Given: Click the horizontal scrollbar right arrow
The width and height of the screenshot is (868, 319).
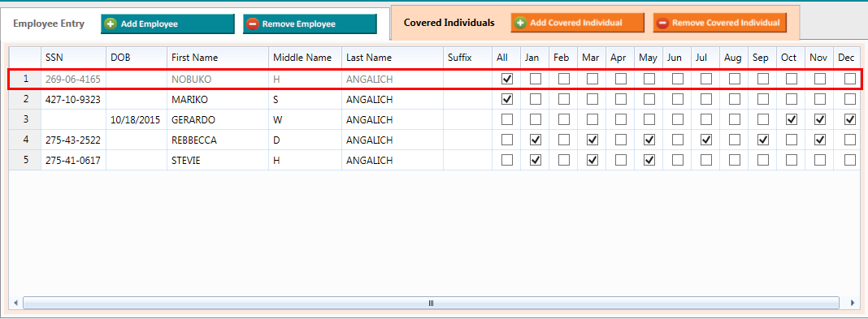Looking at the screenshot, I should [853, 303].
